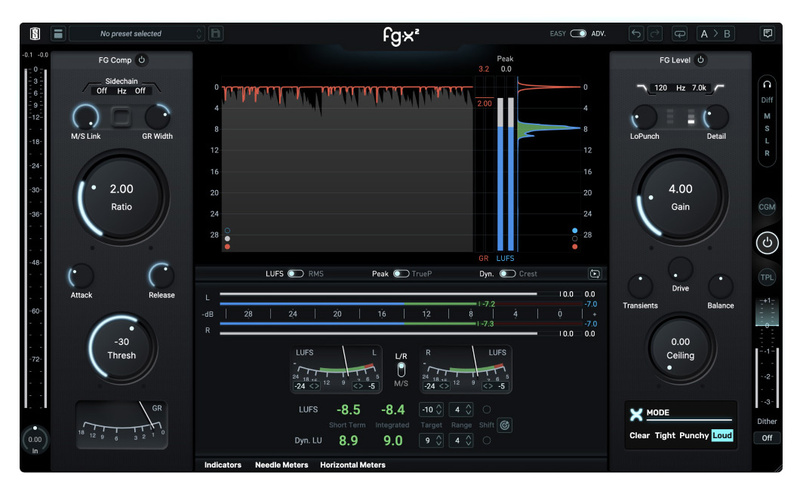
Task: Click the Gain 4.00 knob
Action: 680,197
